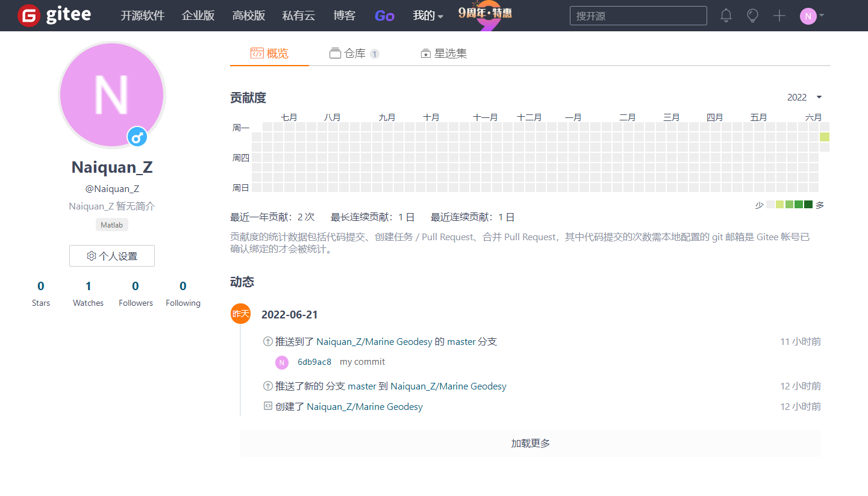
Task: Open commit 6db9ac8 link
Action: click(x=314, y=362)
